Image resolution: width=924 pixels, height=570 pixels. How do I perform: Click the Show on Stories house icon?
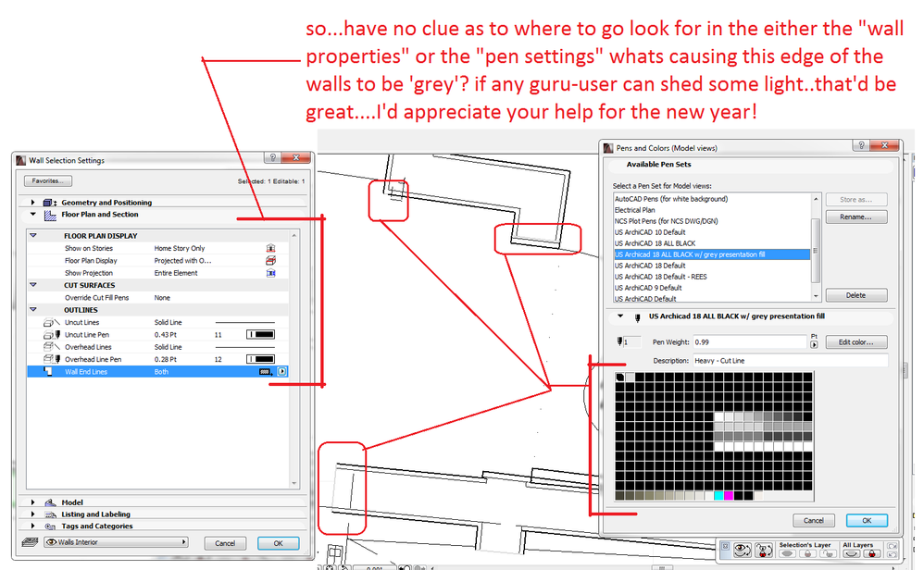pos(270,248)
